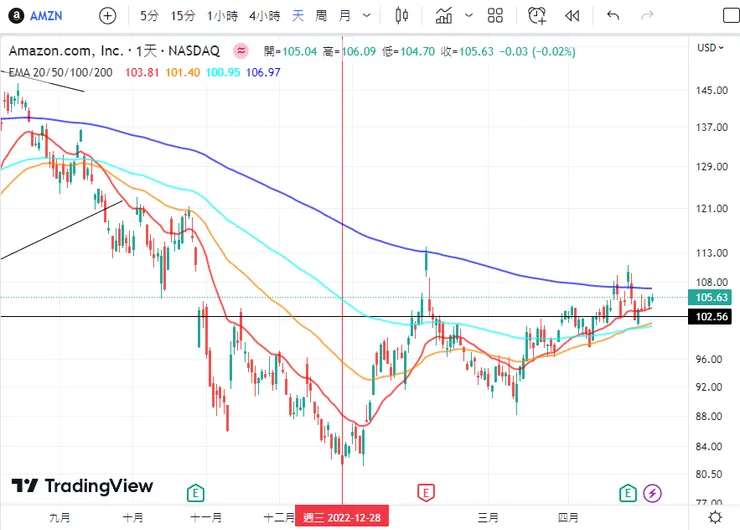Choose the daily 天 interval
This screenshot has height=530, width=740.
(x=298, y=16)
